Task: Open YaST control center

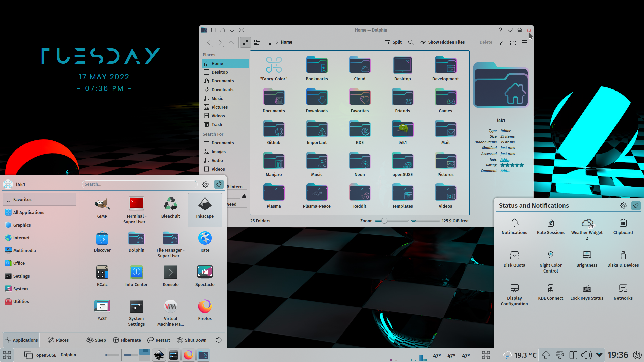Action: [102, 310]
